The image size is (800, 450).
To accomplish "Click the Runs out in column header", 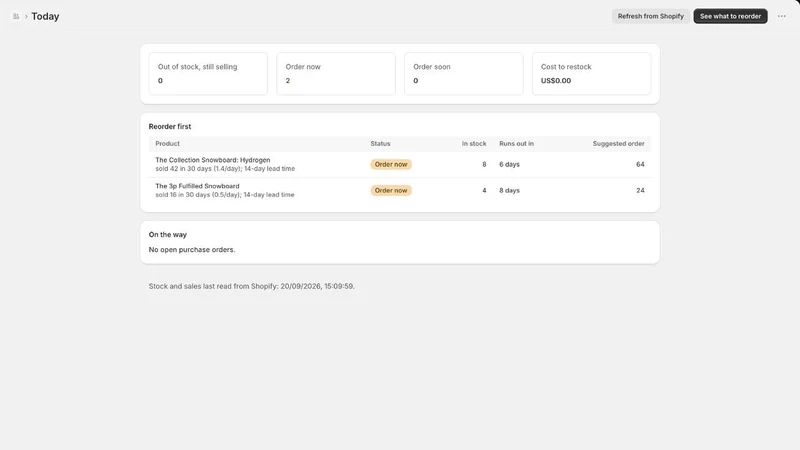I will tap(516, 144).
